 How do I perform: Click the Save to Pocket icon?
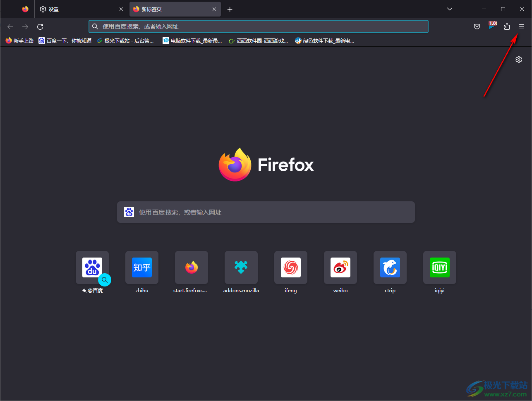pyautogui.click(x=477, y=26)
